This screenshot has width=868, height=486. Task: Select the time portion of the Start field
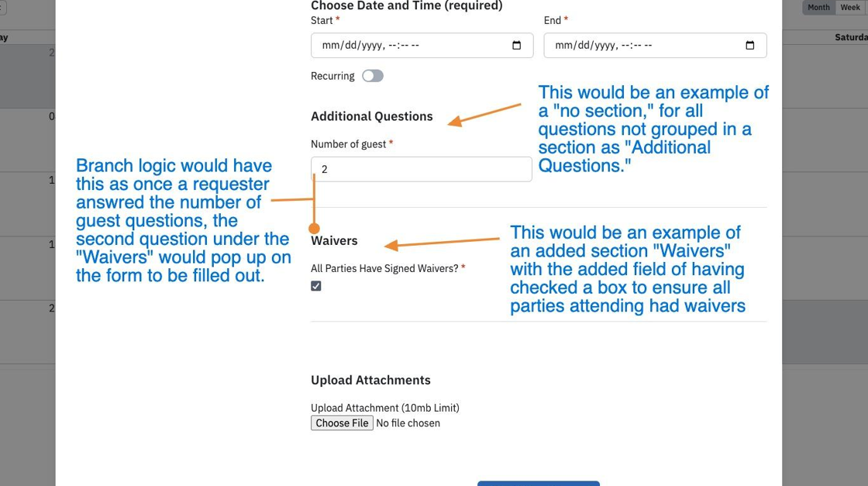(x=404, y=46)
